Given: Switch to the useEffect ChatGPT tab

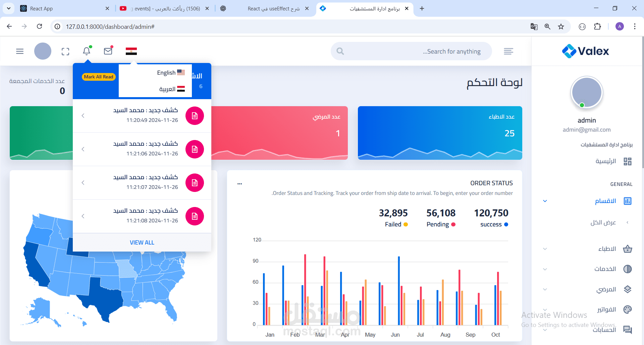Looking at the screenshot, I should coord(265,8).
